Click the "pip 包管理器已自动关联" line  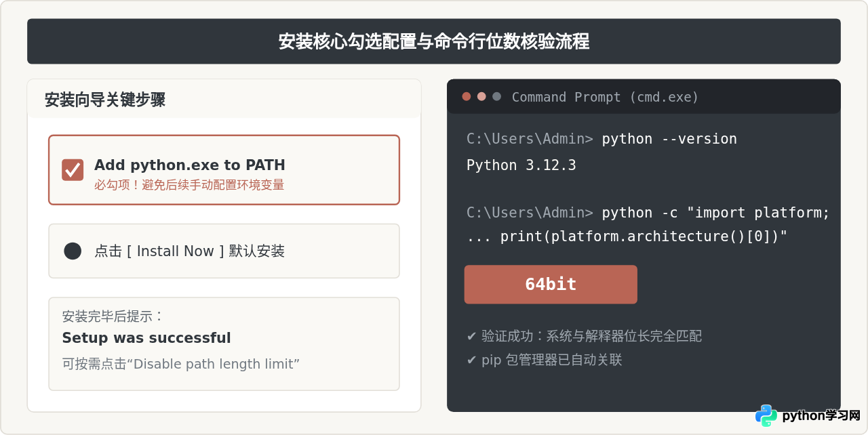(x=545, y=360)
